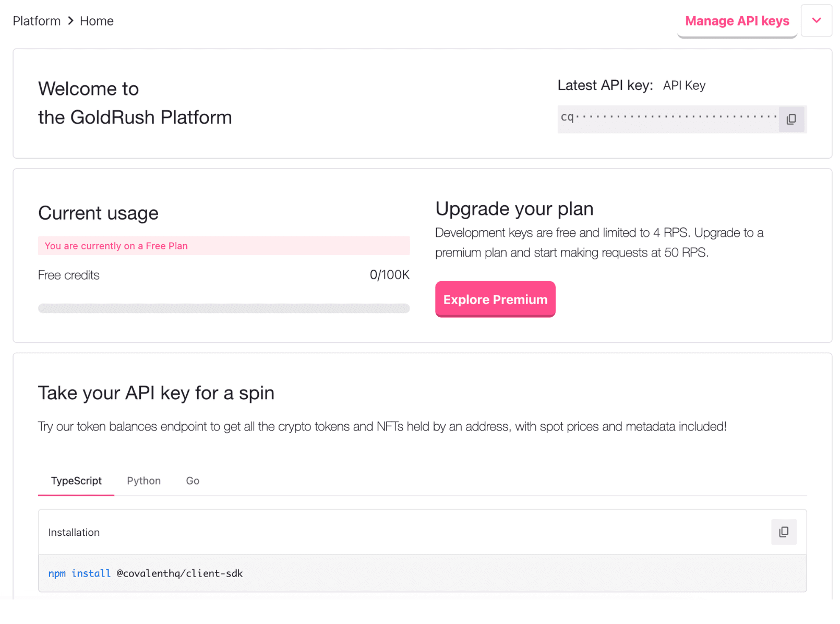Viewport: 840px width, 624px height.
Task: Click the npm install command text
Action: (x=146, y=573)
